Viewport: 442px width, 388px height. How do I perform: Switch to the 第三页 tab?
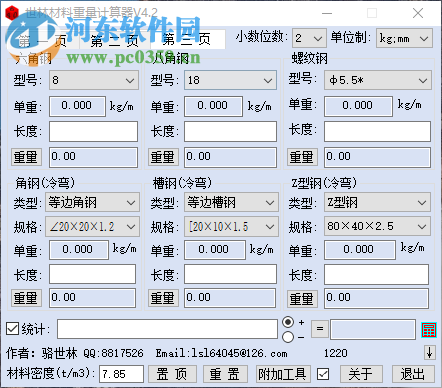[187, 39]
